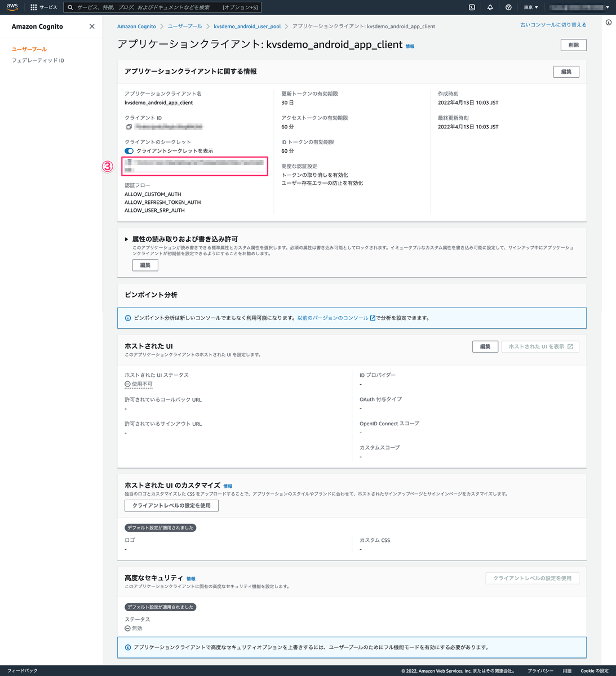Open the AWS home logo

click(x=12, y=7)
